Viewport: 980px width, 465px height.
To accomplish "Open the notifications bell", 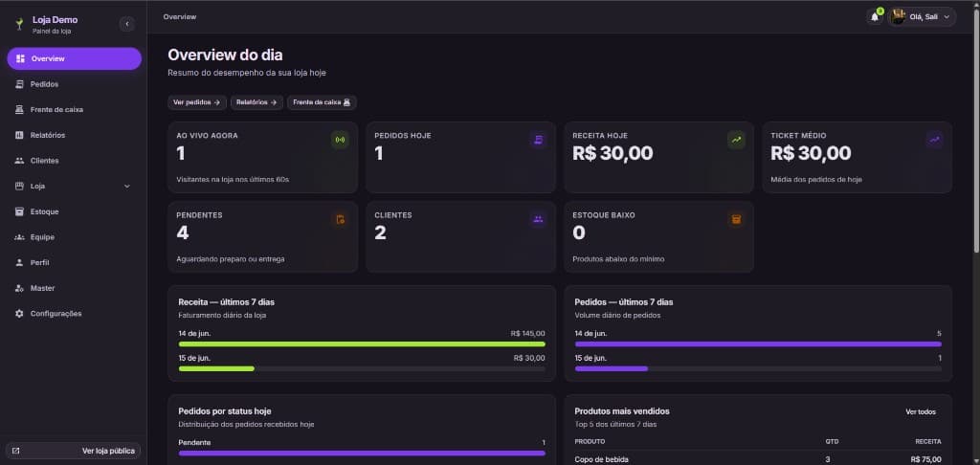I will pos(875,17).
